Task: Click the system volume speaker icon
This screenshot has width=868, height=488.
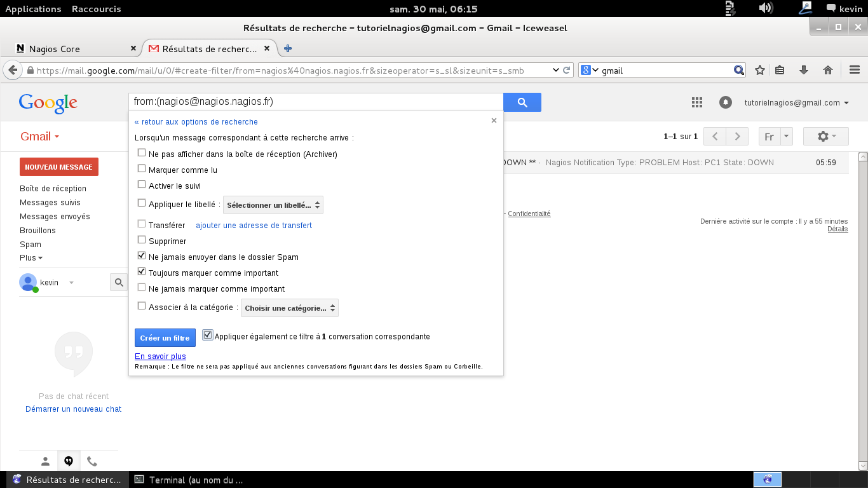Action: click(x=766, y=8)
